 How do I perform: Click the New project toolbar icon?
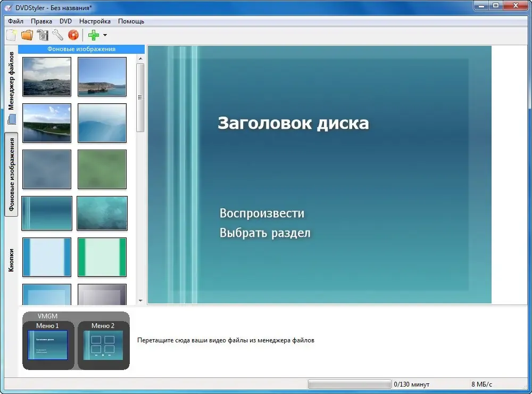coord(12,35)
